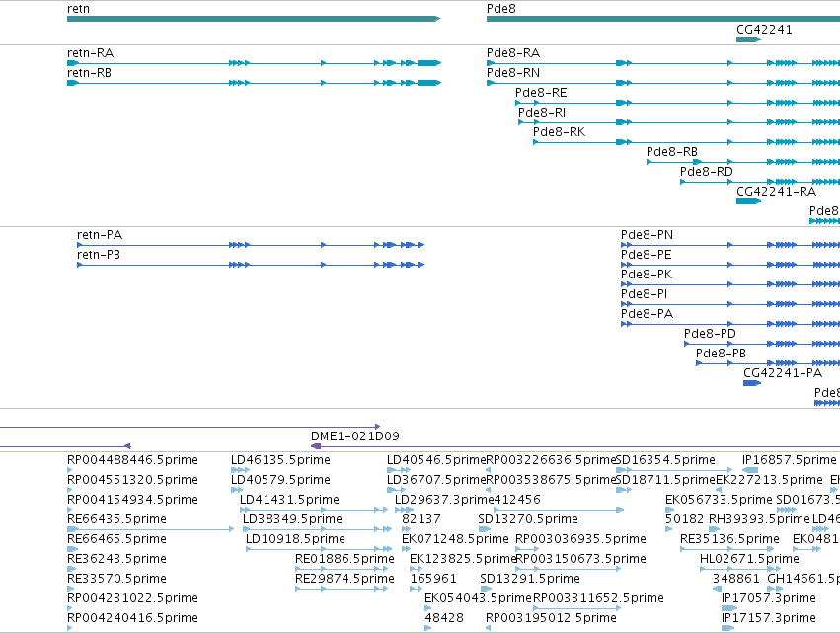Select the CG42241-RA transcript label
The image size is (840, 633).
[776, 192]
